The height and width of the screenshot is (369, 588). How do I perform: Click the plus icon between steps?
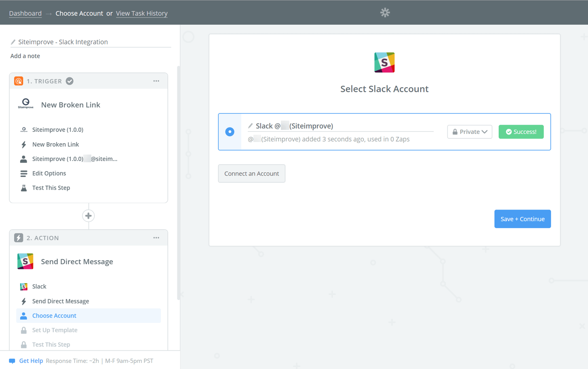point(89,216)
